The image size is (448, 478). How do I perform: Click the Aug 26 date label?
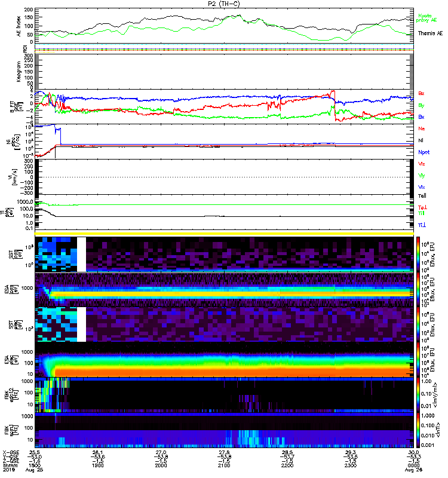click(413, 470)
